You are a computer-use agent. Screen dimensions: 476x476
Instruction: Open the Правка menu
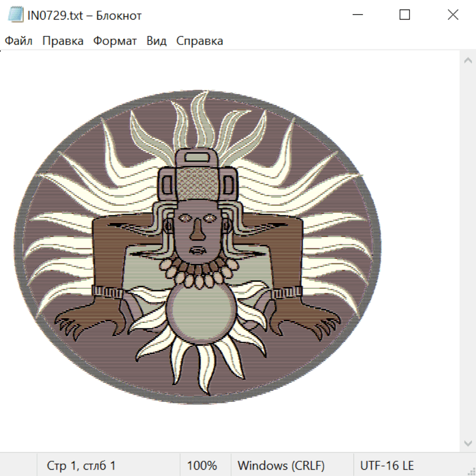coord(63,41)
